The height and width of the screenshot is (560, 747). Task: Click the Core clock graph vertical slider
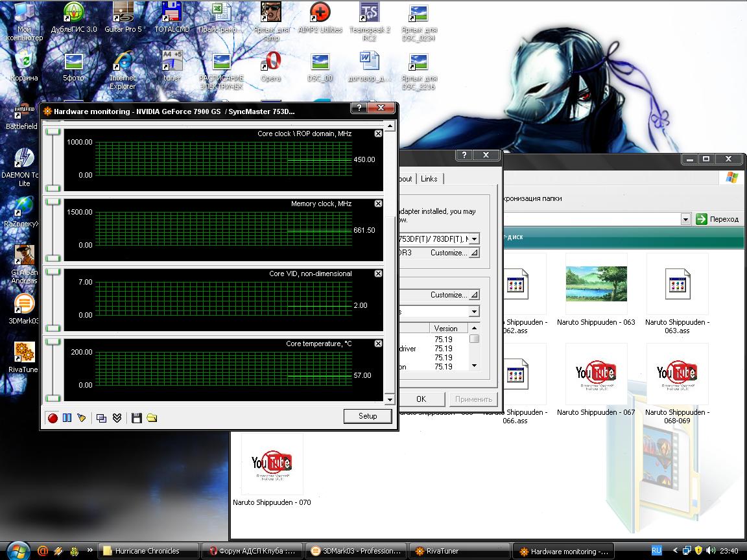[x=53, y=159]
